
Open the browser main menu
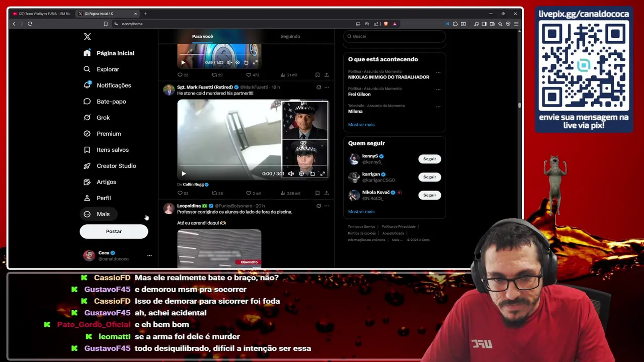click(x=516, y=24)
